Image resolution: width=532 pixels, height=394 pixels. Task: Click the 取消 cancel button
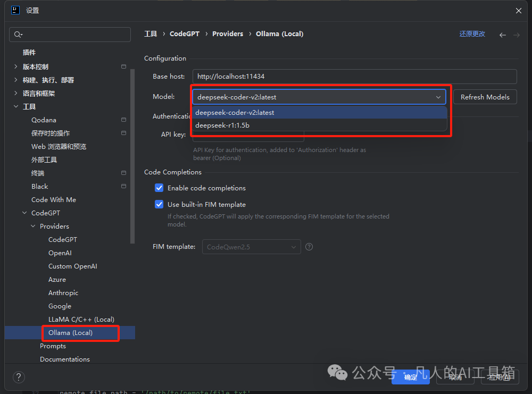[x=455, y=377]
